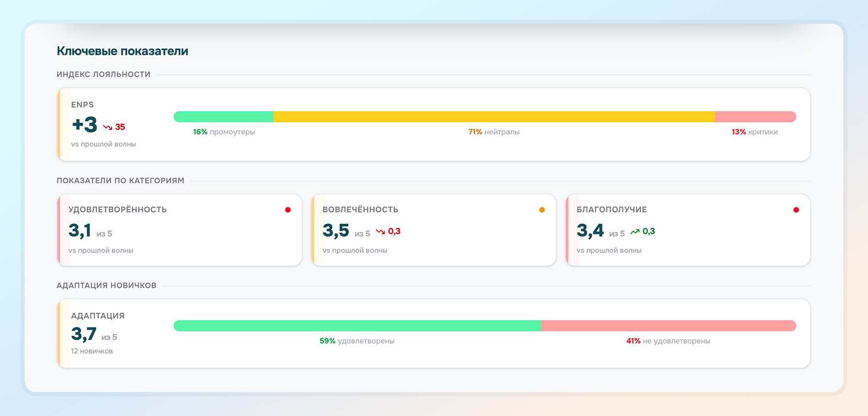The height and width of the screenshot is (416, 868).
Task: Click the '13% критики' label
Action: pyautogui.click(x=755, y=132)
